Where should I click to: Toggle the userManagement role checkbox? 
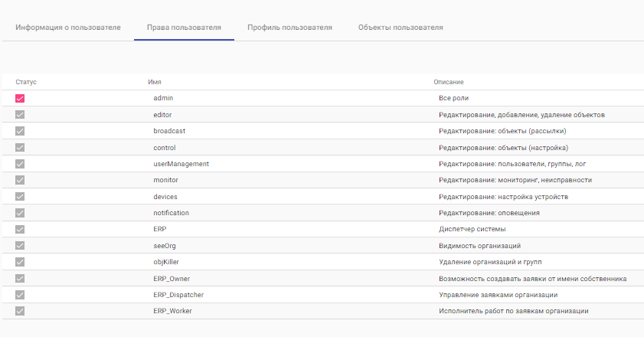[x=20, y=164]
